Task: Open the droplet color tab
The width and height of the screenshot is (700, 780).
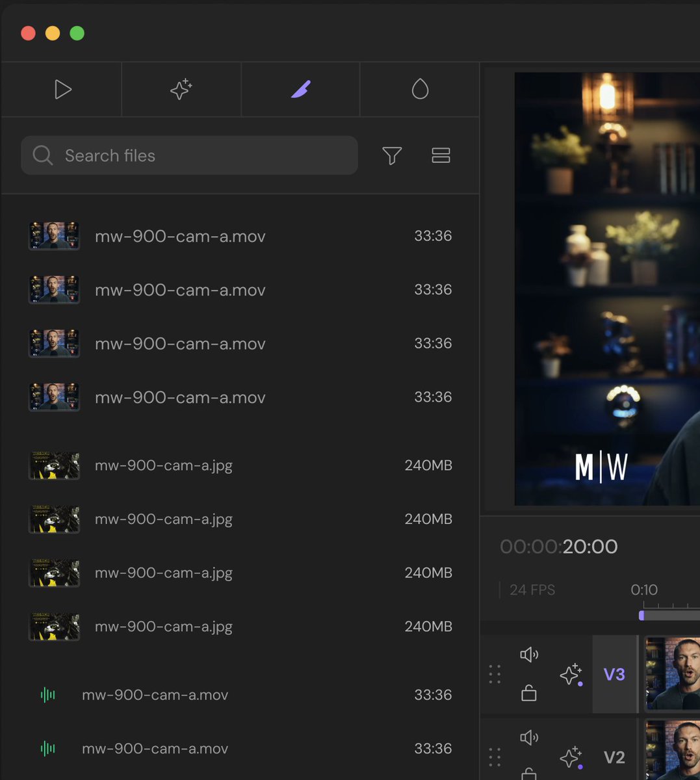Action: click(x=420, y=90)
